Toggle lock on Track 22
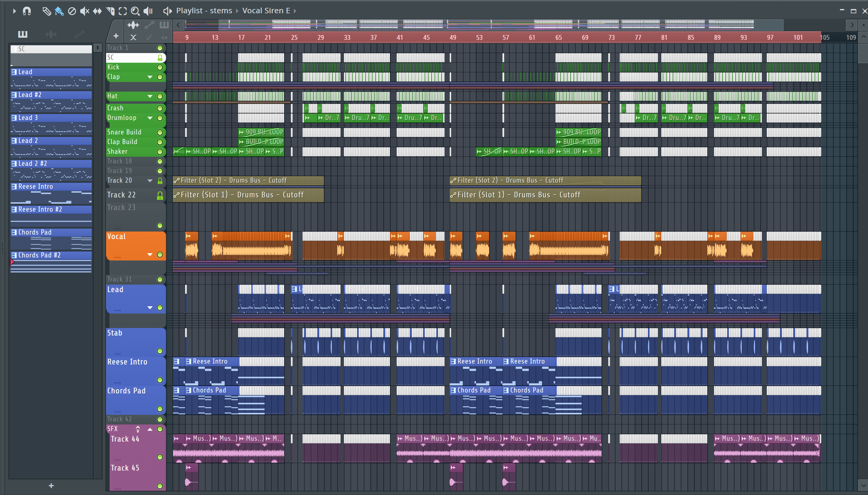The image size is (868, 495). point(160,195)
